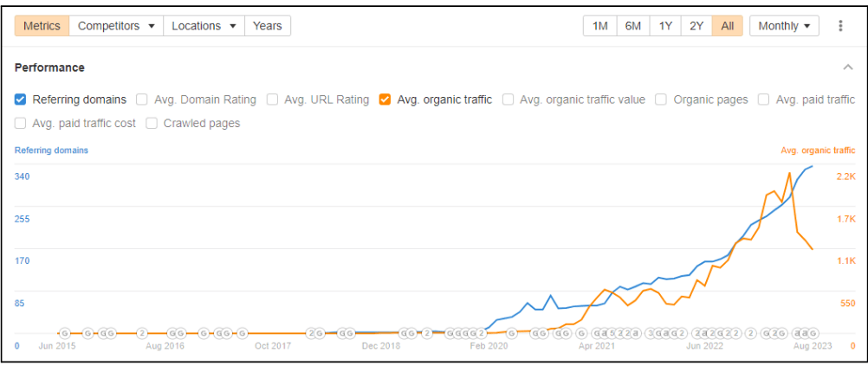
Task: Select the Years tab
Action: tap(268, 26)
